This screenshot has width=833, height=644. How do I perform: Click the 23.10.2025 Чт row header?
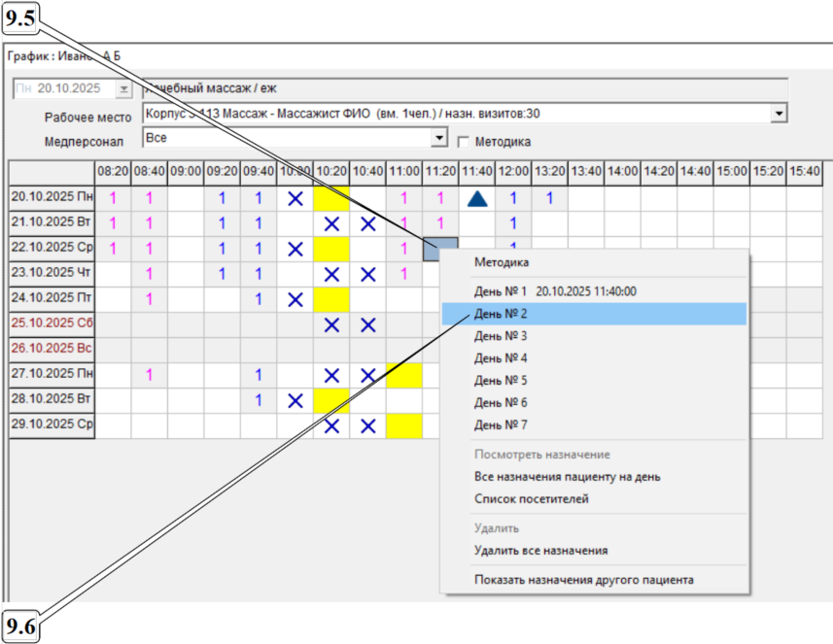coord(52,274)
